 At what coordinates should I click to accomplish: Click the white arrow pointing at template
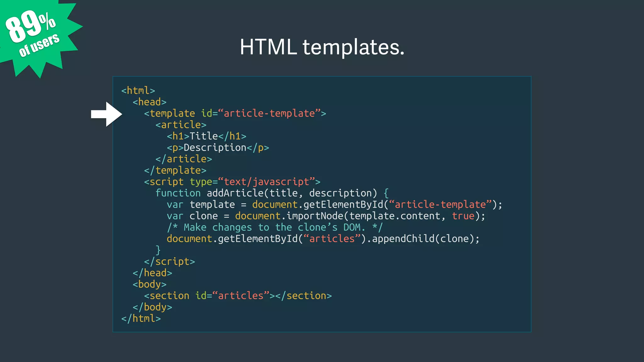[106, 114]
